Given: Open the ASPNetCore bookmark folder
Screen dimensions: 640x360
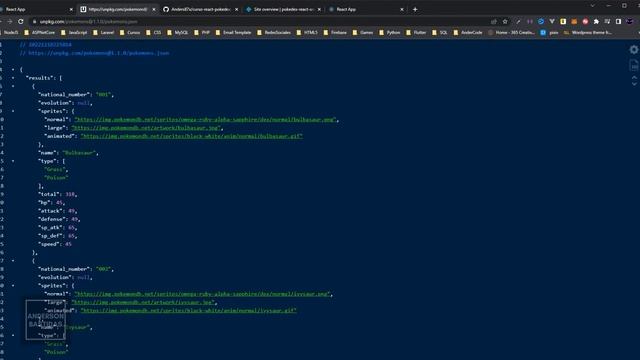Looking at the screenshot, I should tap(39, 32).
